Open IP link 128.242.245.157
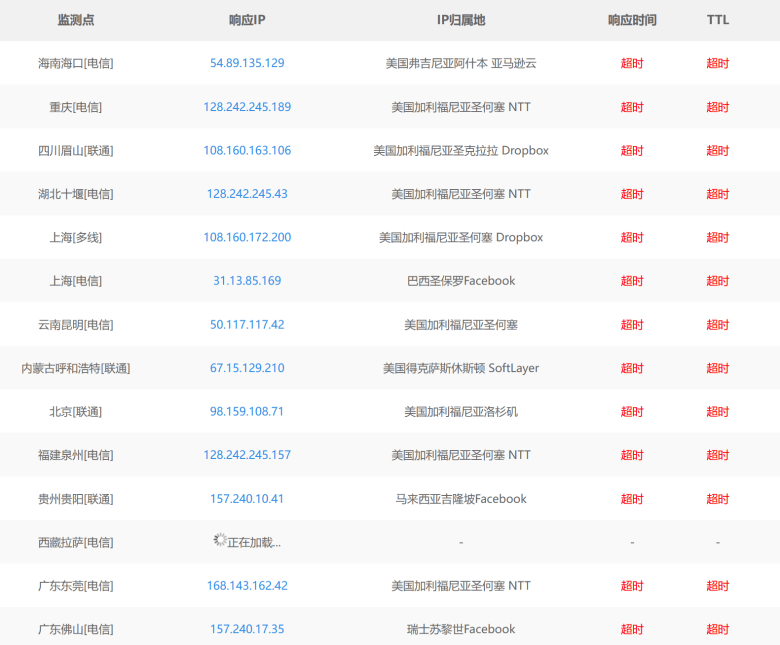The height and width of the screenshot is (645, 780). [247, 455]
